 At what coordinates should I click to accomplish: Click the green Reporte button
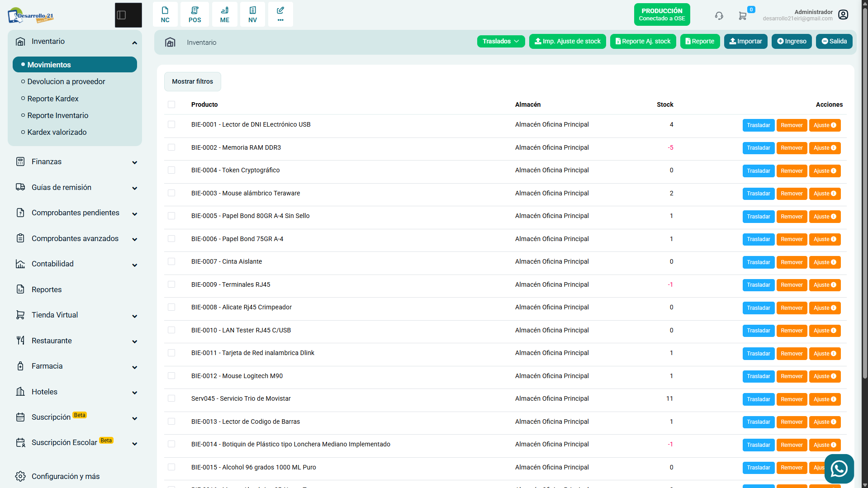pyautogui.click(x=700, y=41)
